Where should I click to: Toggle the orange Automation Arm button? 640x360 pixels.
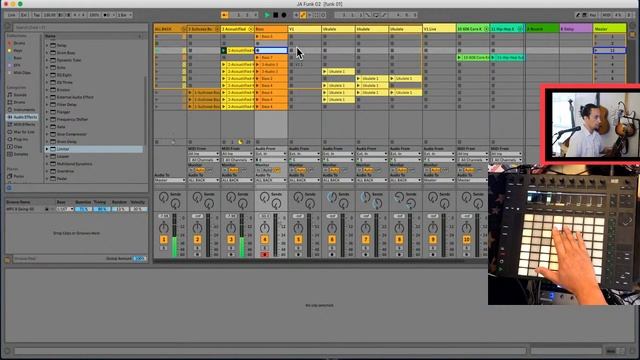[303, 15]
